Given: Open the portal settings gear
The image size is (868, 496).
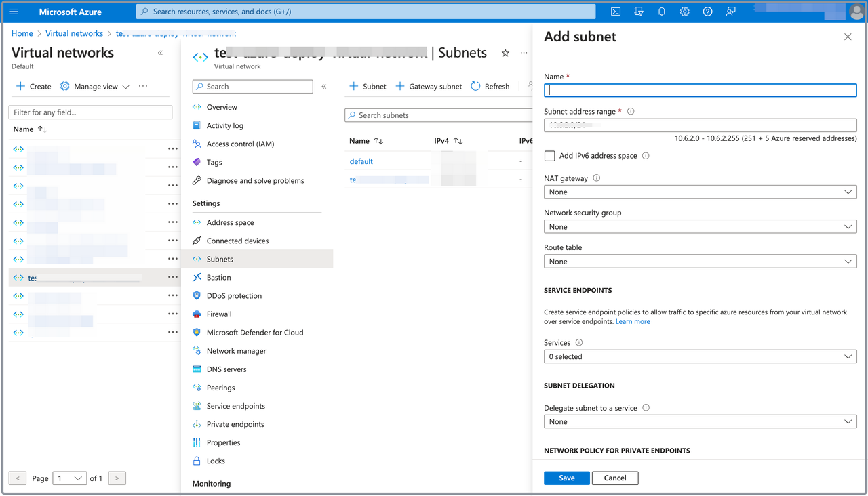Looking at the screenshot, I should tap(684, 12).
